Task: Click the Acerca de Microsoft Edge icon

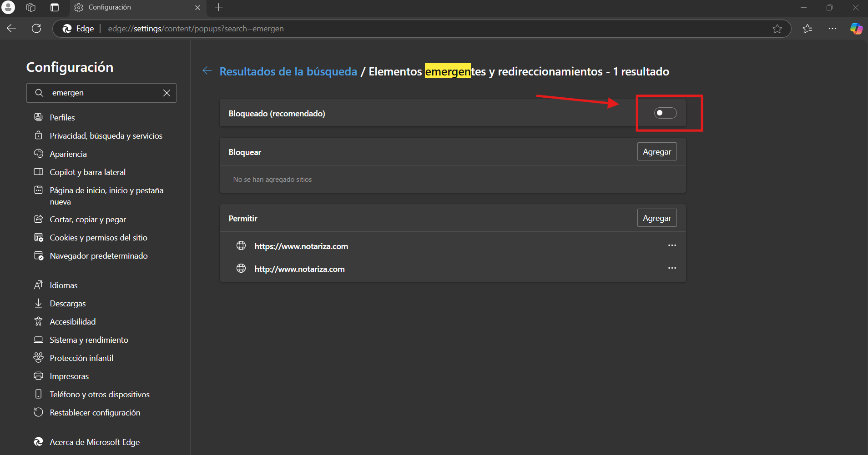Action: 39,442
